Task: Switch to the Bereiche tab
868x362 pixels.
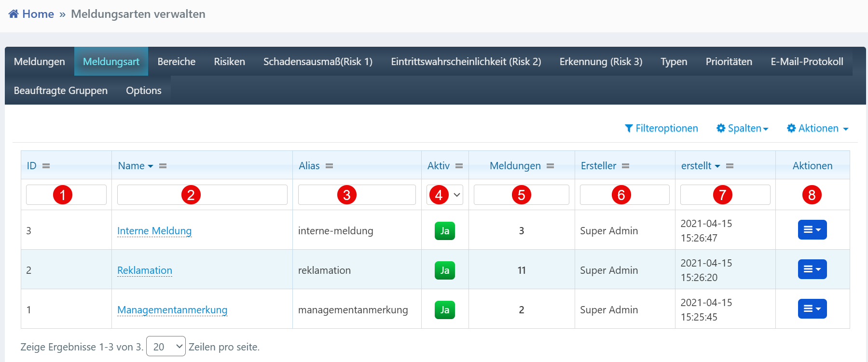Action: [176, 62]
